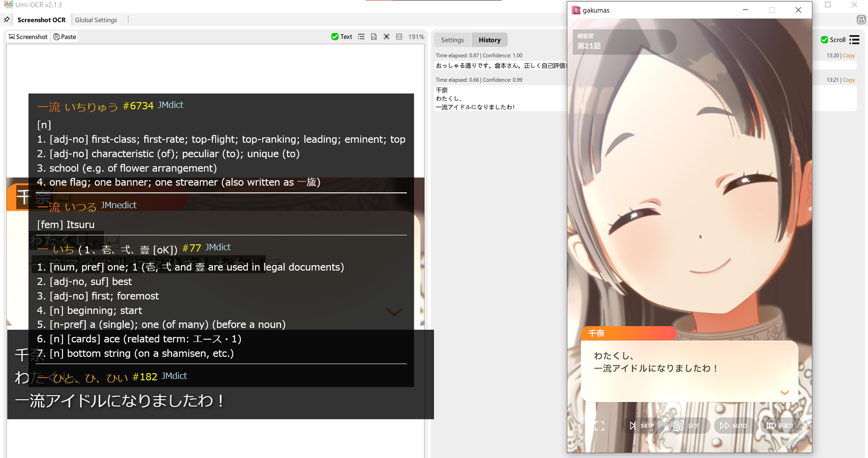Screen dimensions: 868x458
Task: Copy the 13:21 OCR result
Action: tap(849, 80)
